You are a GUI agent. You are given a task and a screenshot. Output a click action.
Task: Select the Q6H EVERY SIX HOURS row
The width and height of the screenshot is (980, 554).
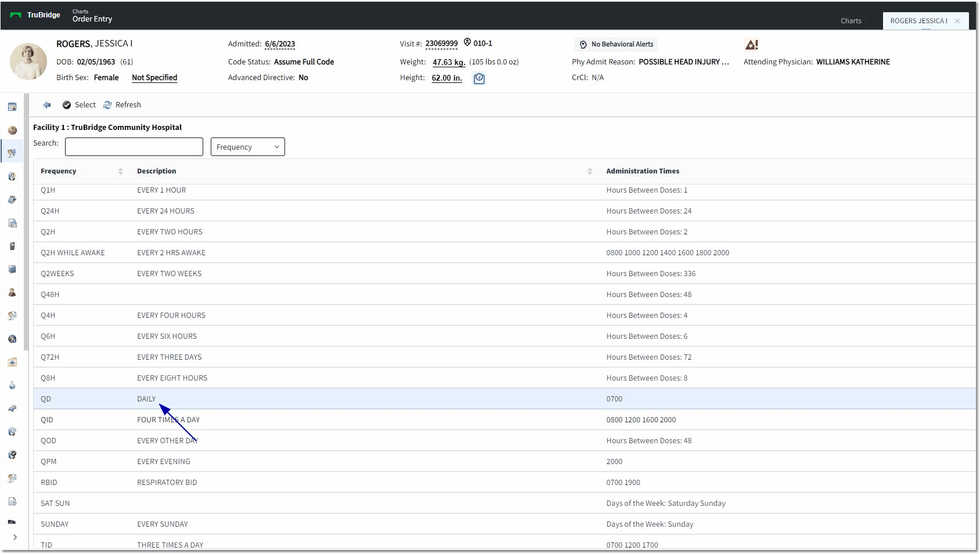(505, 336)
